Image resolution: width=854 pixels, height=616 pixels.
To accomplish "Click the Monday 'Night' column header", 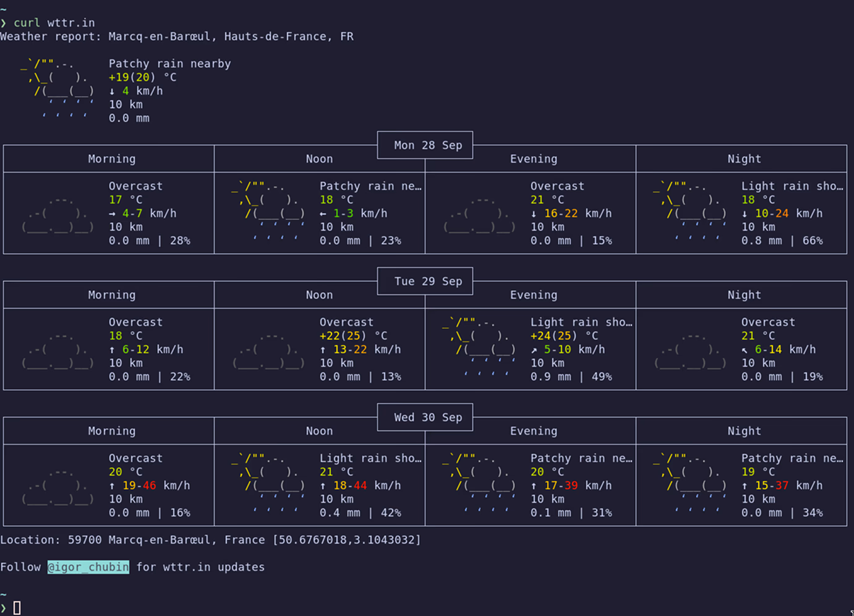I will point(745,159).
